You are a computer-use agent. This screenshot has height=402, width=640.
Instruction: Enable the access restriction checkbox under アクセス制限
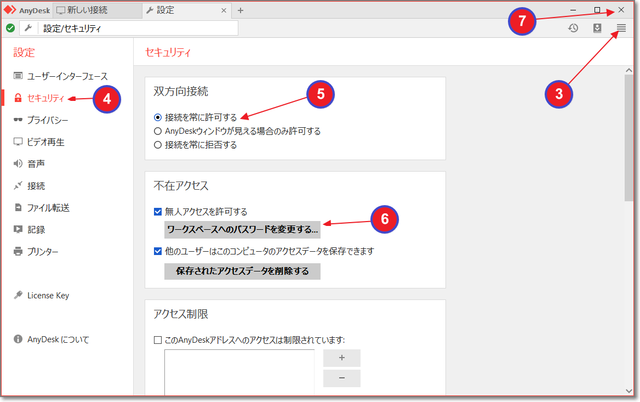click(x=158, y=340)
